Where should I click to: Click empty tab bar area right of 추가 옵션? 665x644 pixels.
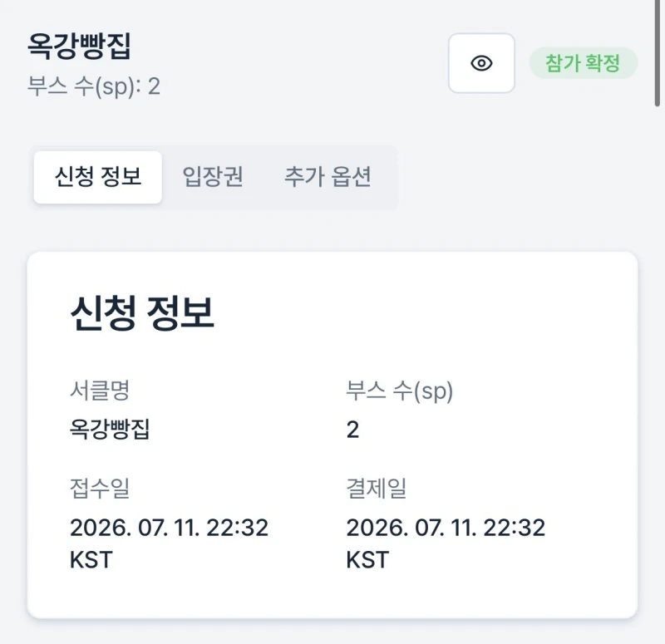(x=392, y=177)
